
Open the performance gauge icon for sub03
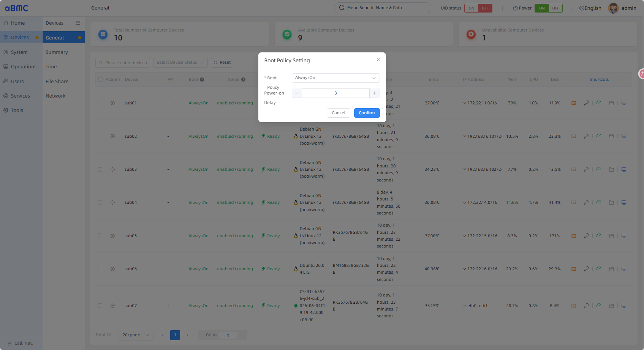tap(599, 169)
